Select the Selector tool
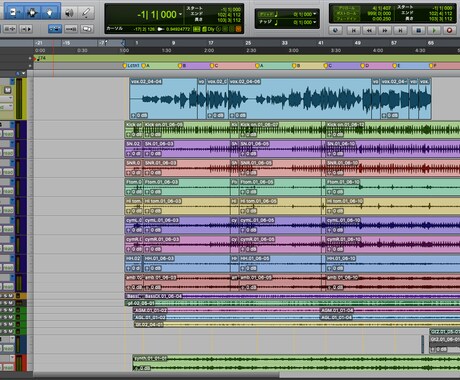The image size is (460, 380). pos(32,13)
